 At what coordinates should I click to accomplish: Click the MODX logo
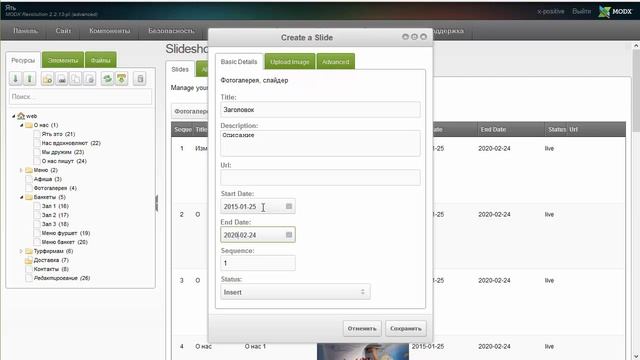tap(615, 11)
